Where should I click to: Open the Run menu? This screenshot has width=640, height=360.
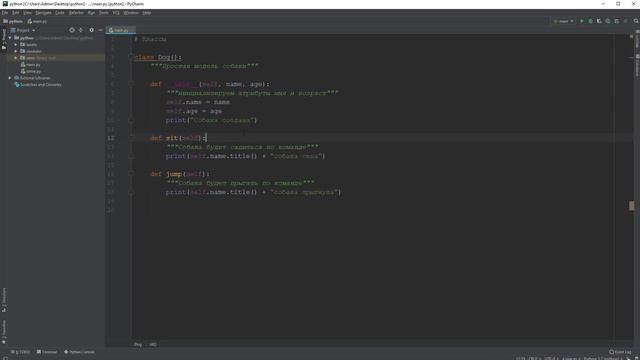click(91, 13)
